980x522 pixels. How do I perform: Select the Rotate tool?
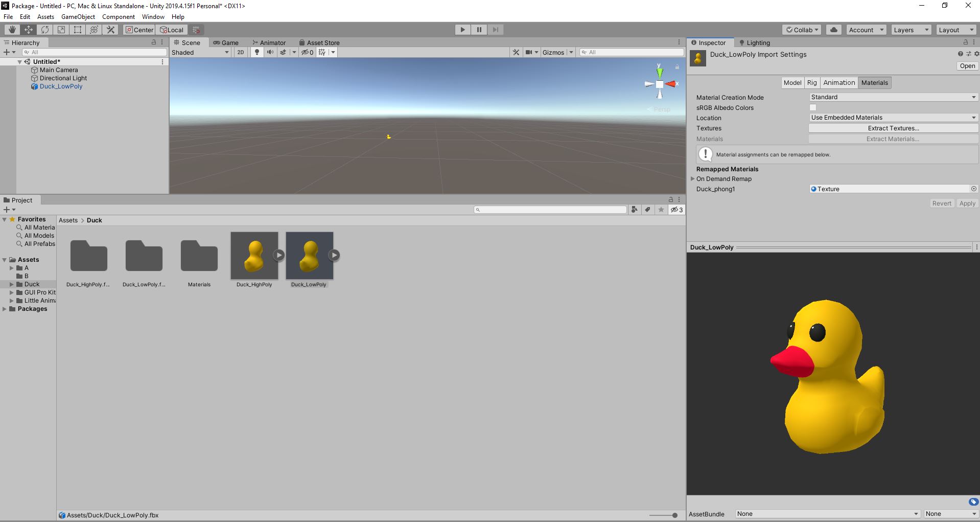click(44, 29)
